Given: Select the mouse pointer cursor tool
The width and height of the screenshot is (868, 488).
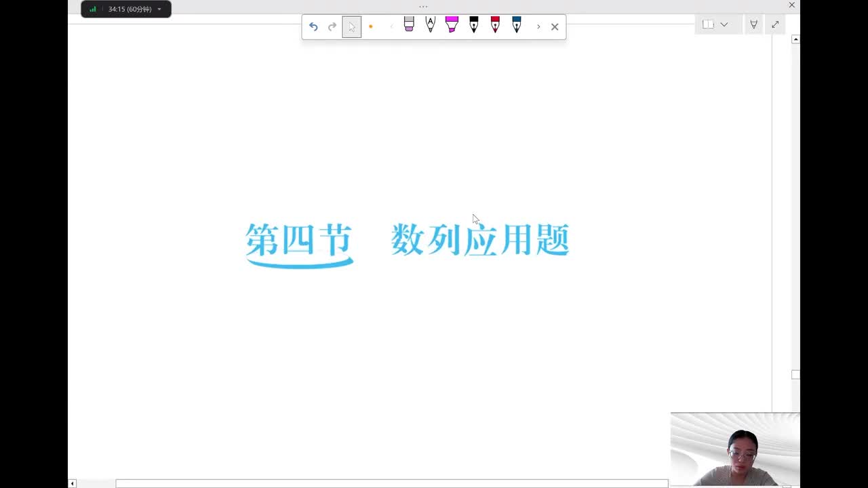Looking at the screenshot, I should coord(352,26).
